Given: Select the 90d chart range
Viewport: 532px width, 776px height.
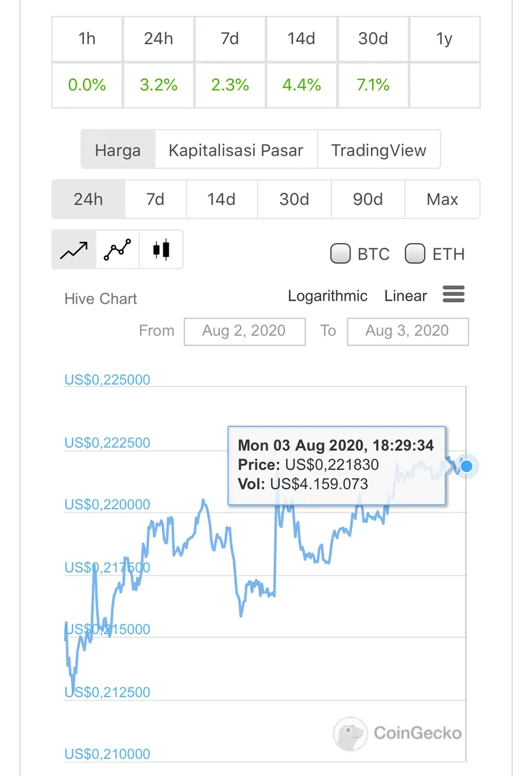Looking at the screenshot, I should coord(368,199).
